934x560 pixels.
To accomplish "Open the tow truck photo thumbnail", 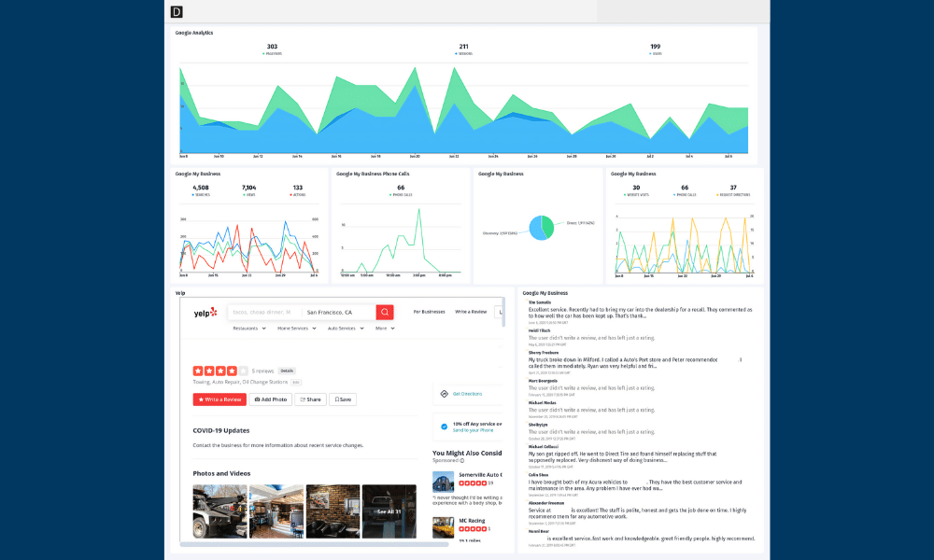I will pos(219,511).
